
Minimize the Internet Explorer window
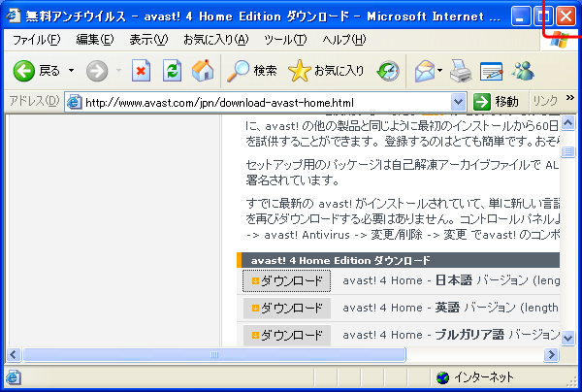pos(520,16)
